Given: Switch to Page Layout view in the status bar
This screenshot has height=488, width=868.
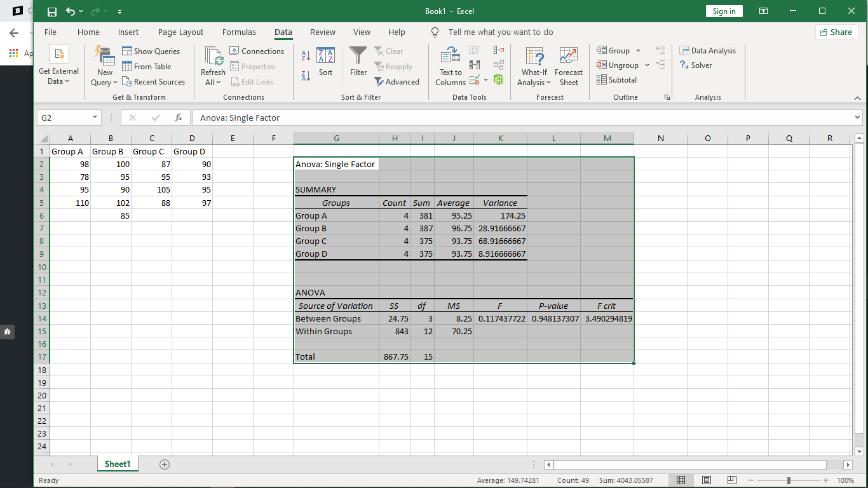Looking at the screenshot, I should click(706, 480).
